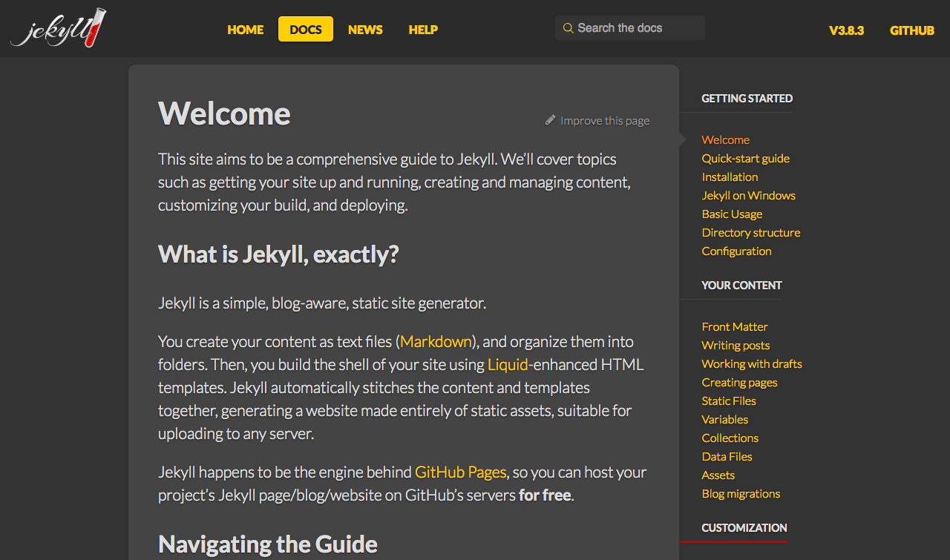Viewport: 950px width, 560px height.
Task: Click the Jekyll logo
Action: [58, 28]
